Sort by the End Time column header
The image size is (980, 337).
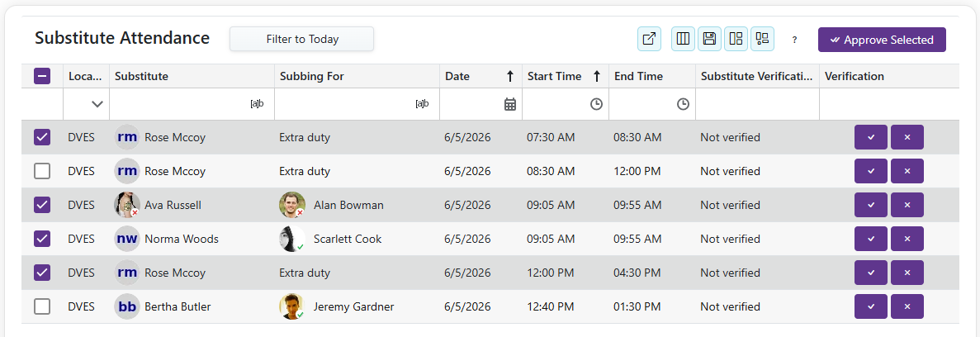(652, 76)
